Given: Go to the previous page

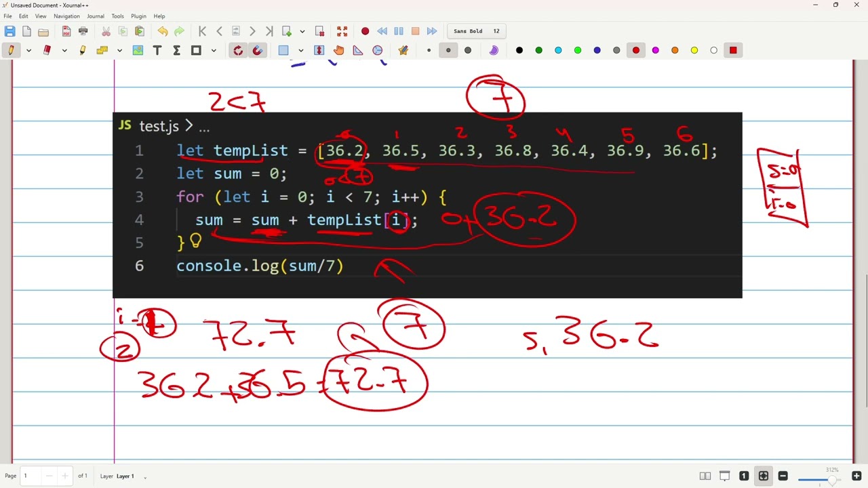Looking at the screenshot, I should [x=219, y=31].
